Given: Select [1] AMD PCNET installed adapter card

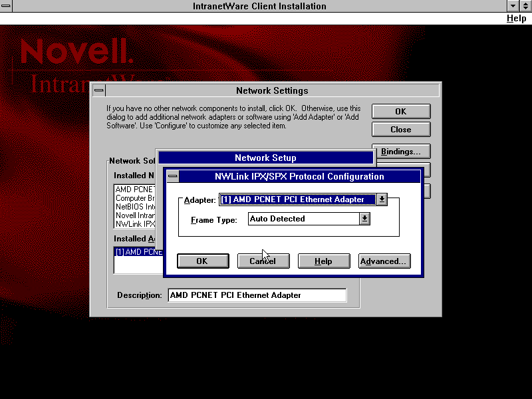Looking at the screenshot, I should [138, 252].
